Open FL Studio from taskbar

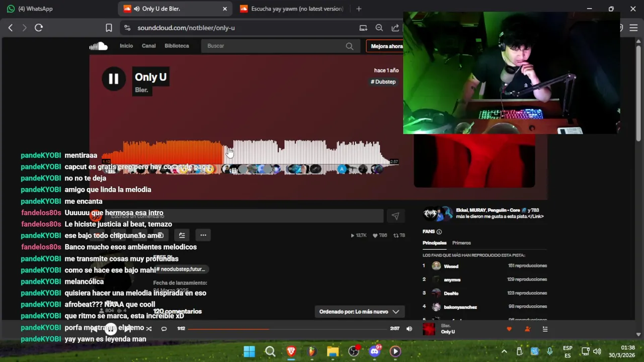click(312, 351)
